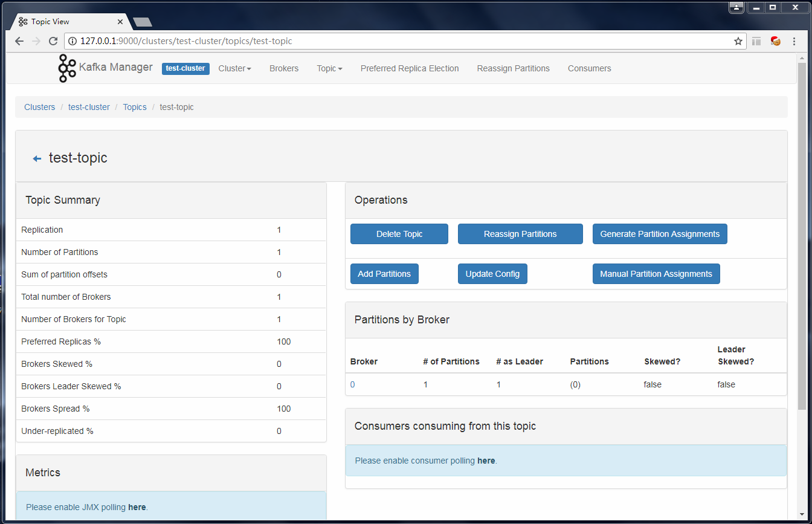Open broker 0 details link
Viewport: 812px width, 524px height.
(x=352, y=384)
